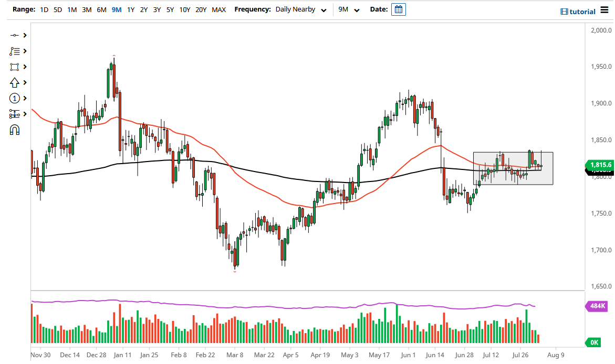Expand the crosshair cursor tool options arrow
Image resolution: width=615 pixels, height=364 pixels.
point(25,35)
